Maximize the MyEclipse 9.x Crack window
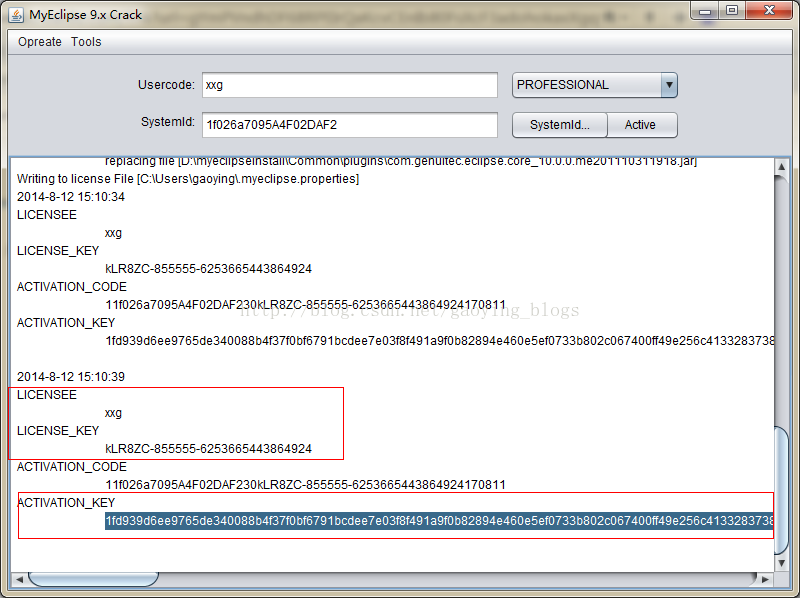Viewport: 800px width, 598px height. pyautogui.click(x=732, y=10)
